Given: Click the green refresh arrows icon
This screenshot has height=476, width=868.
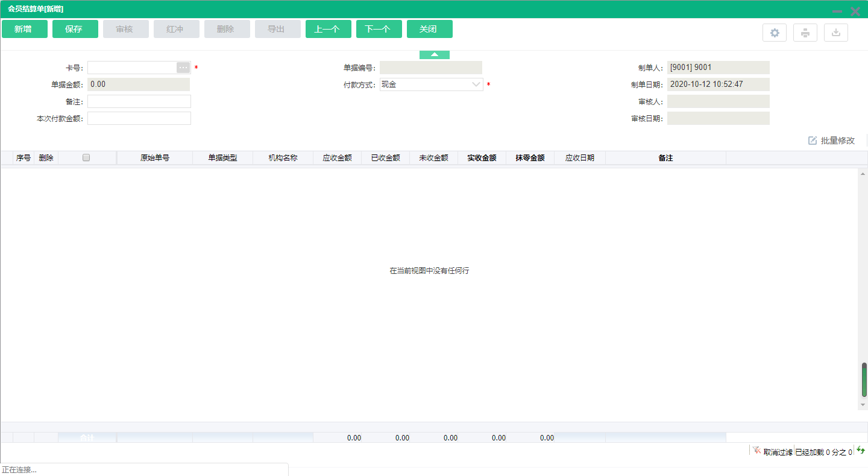Looking at the screenshot, I should click(x=861, y=451).
